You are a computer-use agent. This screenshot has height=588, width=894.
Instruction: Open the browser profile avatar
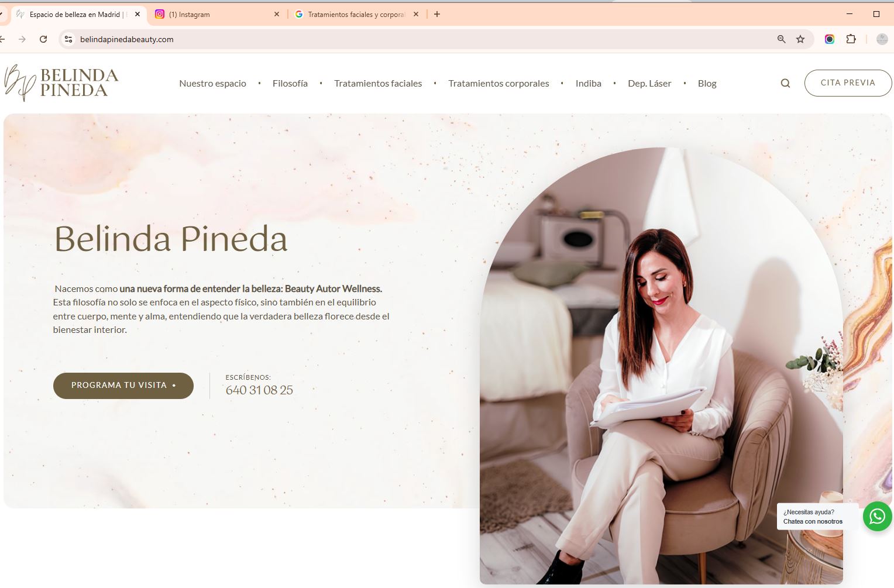coord(882,39)
